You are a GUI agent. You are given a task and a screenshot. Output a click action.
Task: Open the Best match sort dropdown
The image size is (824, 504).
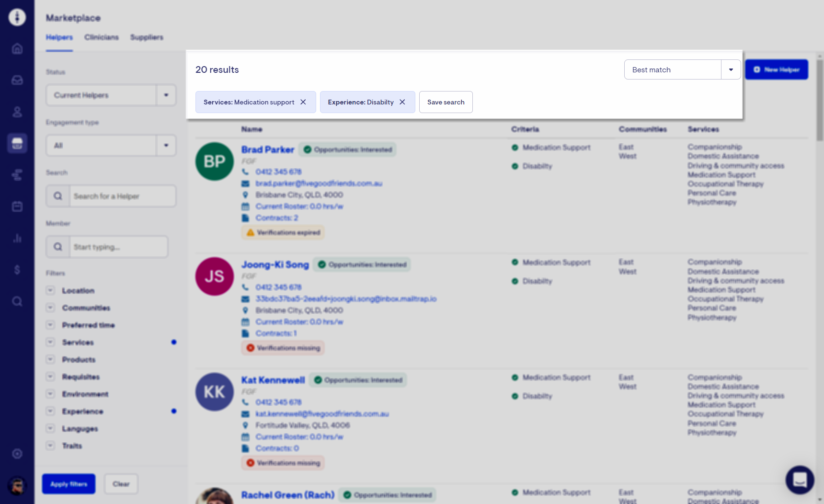731,70
